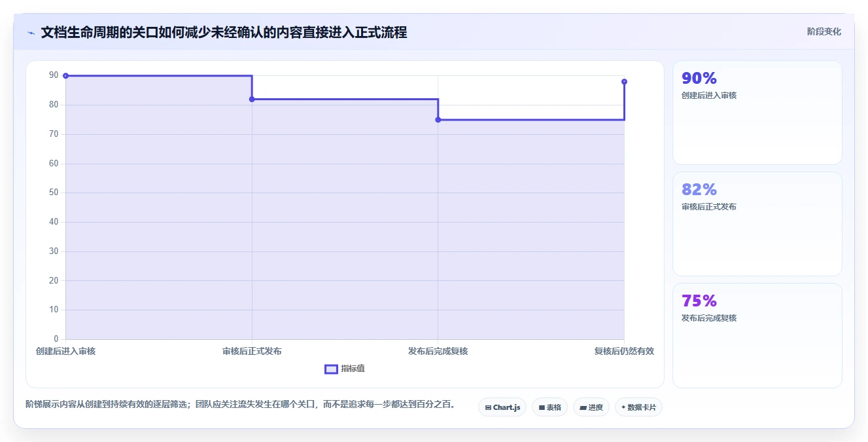Click the 90% figure in the card
The width and height of the screenshot is (868, 442).
coord(699,78)
